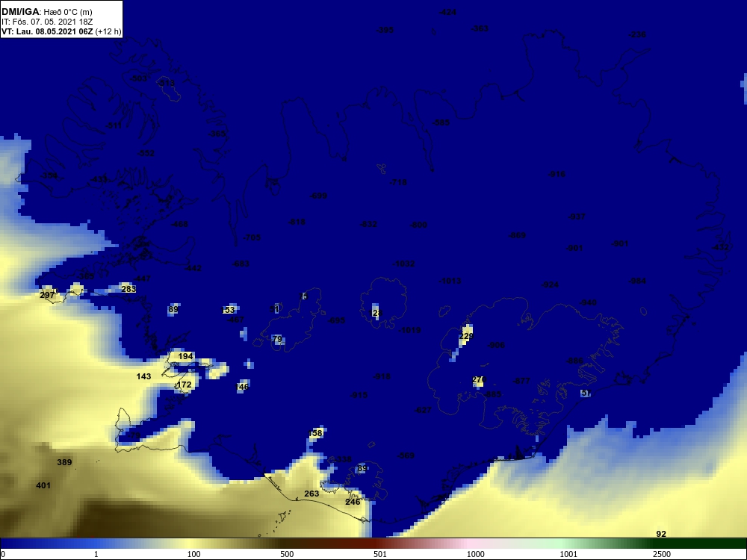Click the legend label 501
This screenshot has width=747, height=560.
coord(380,554)
